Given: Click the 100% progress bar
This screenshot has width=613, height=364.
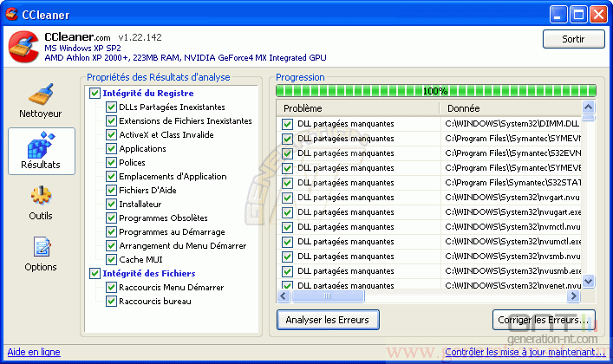Looking at the screenshot, I should point(436,91).
